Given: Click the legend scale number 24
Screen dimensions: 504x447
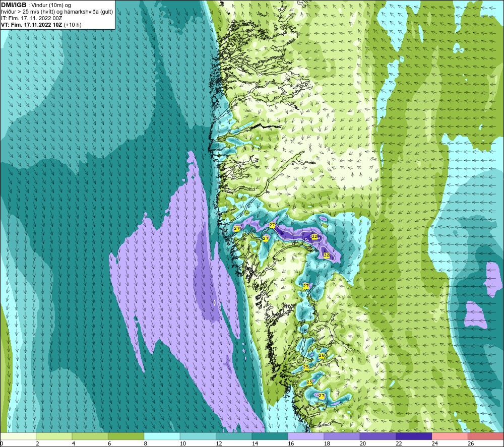Looking at the screenshot, I should point(435,443).
